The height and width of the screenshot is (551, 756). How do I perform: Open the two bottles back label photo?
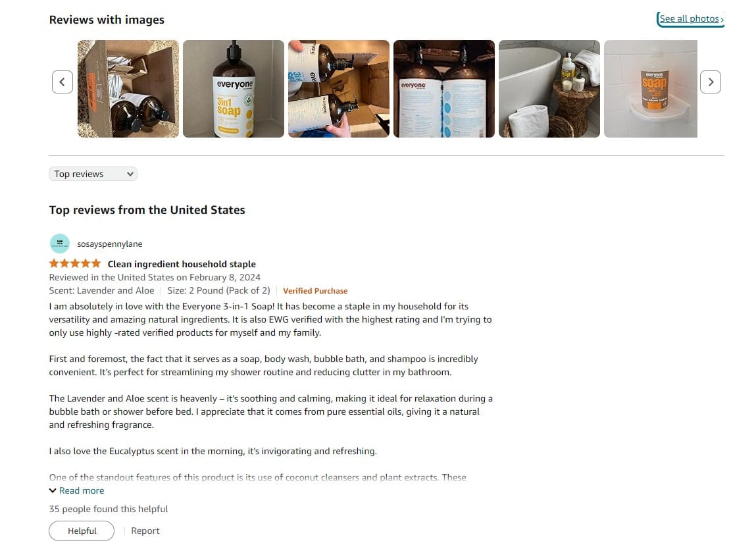coord(444,89)
